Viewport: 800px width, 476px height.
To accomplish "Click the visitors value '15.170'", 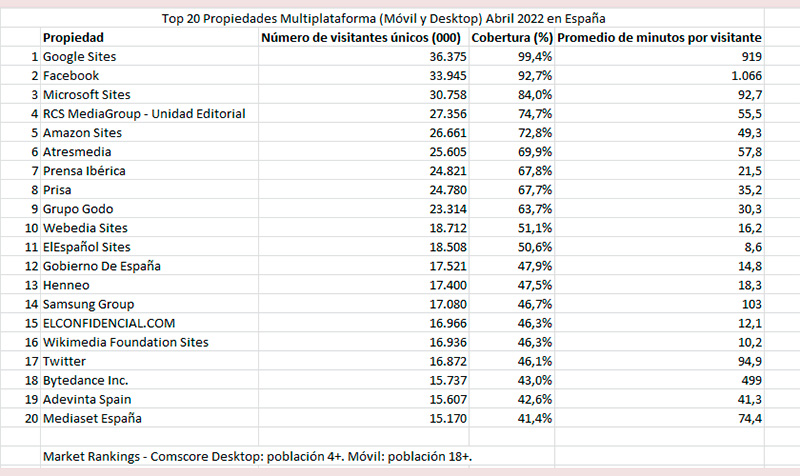I will pyautogui.click(x=447, y=418).
